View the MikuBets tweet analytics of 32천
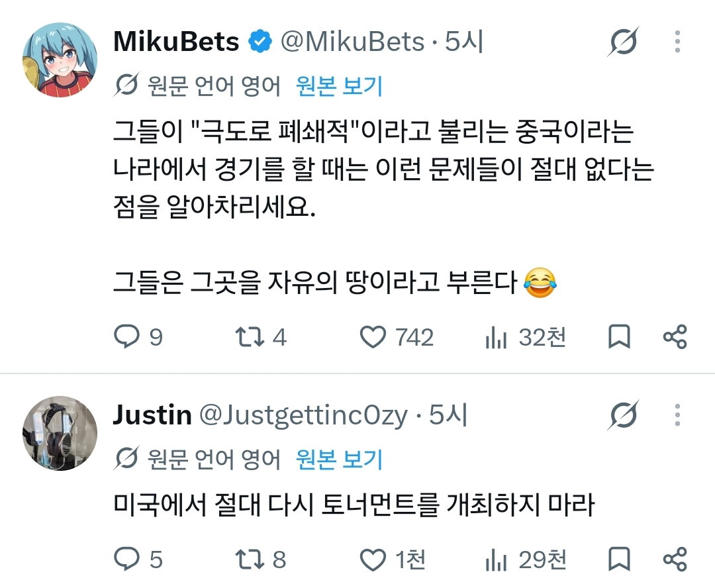The image size is (715, 588). click(525, 338)
